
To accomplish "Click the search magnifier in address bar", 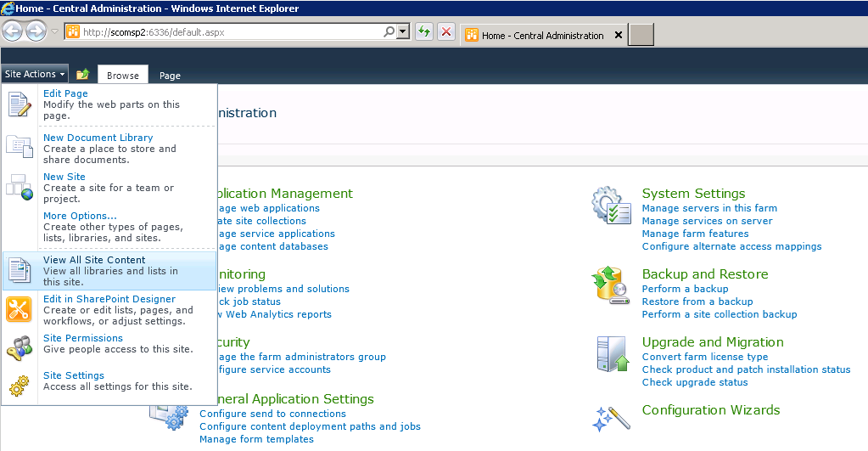I will pyautogui.click(x=389, y=31).
